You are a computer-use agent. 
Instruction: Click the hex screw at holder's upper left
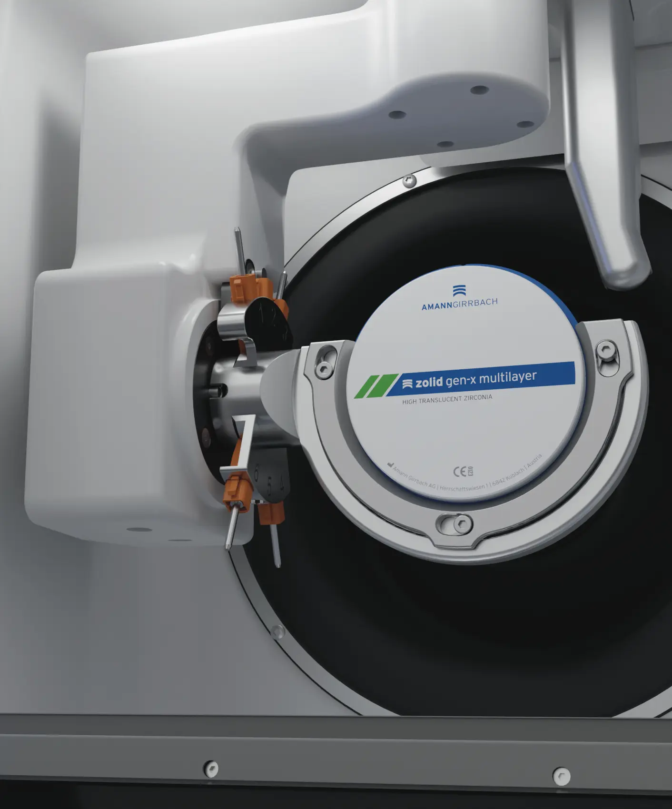[324, 368]
